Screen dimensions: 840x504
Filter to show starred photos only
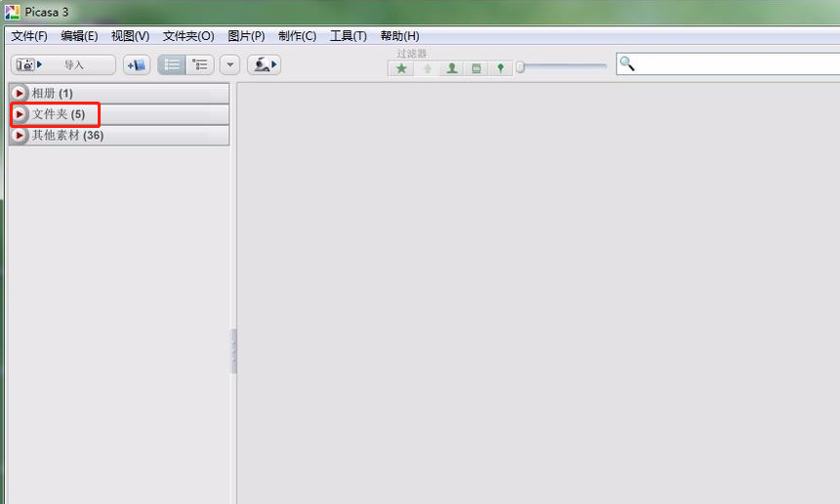pyautogui.click(x=401, y=68)
